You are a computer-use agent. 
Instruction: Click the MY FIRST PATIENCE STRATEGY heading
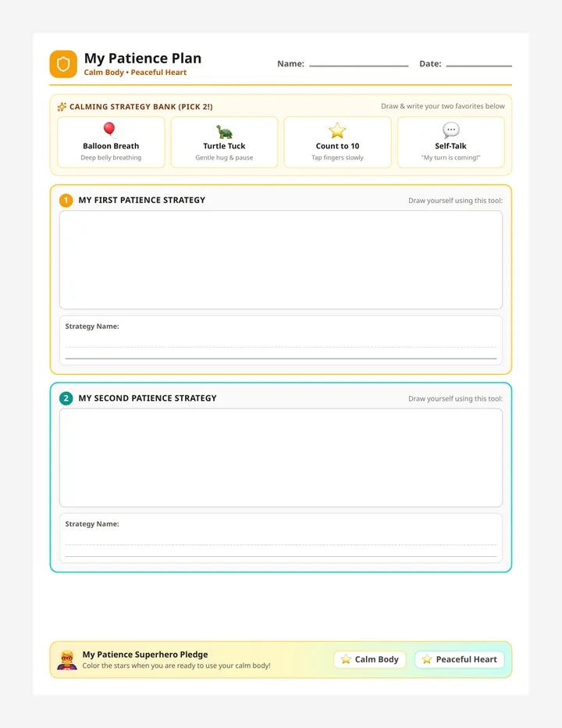(141, 200)
